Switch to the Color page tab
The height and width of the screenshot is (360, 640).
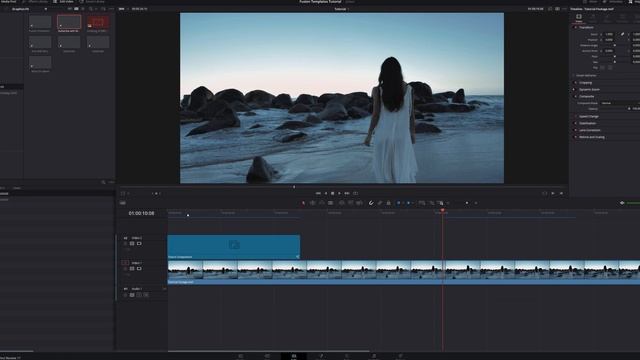[347, 356]
